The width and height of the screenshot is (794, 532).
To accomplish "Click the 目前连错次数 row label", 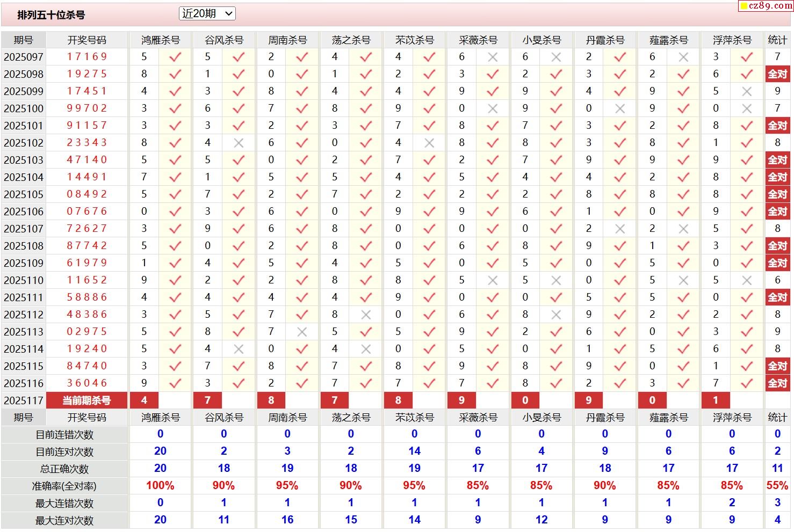I will click(x=64, y=435).
